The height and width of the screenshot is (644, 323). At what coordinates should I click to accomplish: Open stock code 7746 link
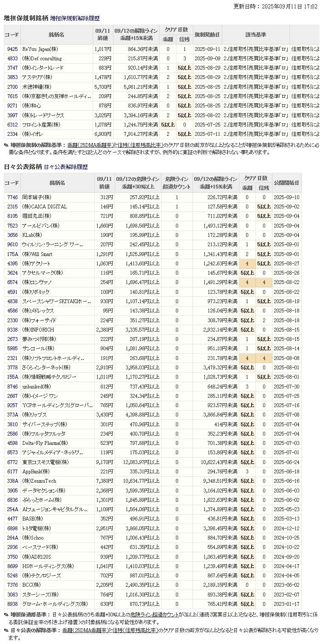coord(12,197)
